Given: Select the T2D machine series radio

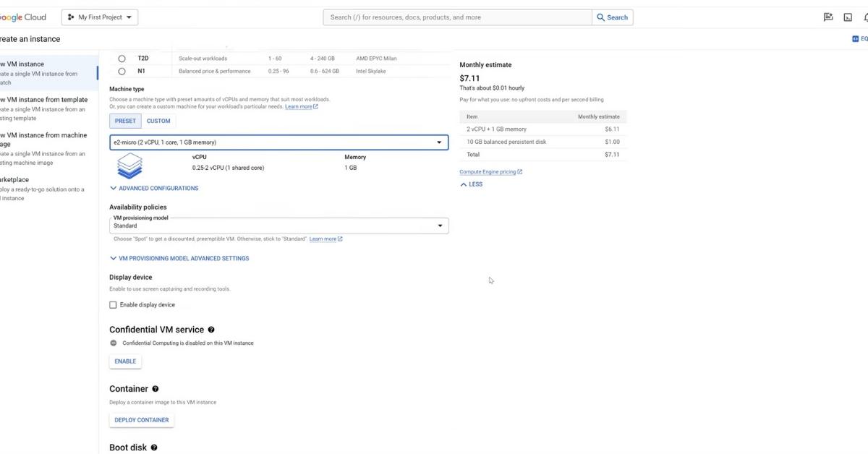Looking at the screenshot, I should (122, 59).
